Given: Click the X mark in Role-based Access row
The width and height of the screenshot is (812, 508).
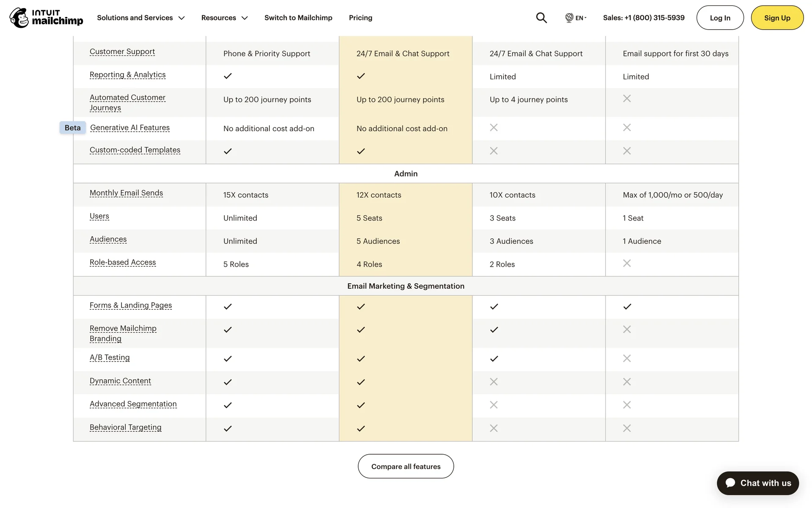Looking at the screenshot, I should (x=627, y=263).
